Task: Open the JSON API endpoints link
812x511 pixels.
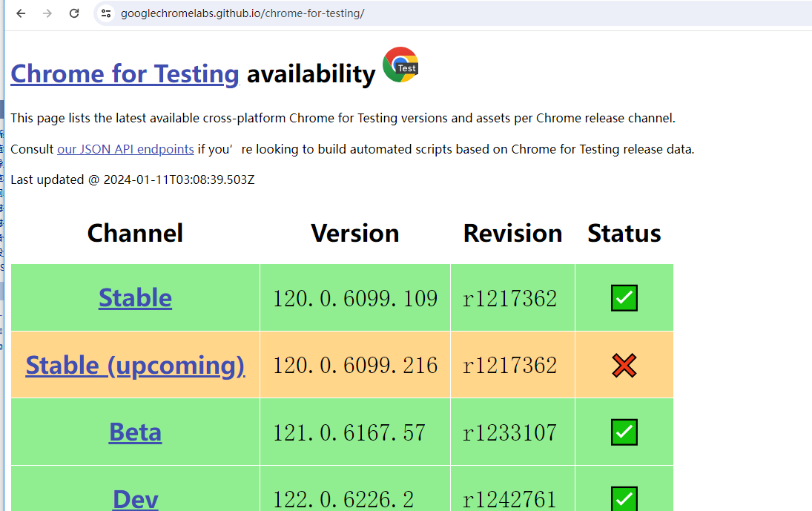Action: click(x=125, y=148)
